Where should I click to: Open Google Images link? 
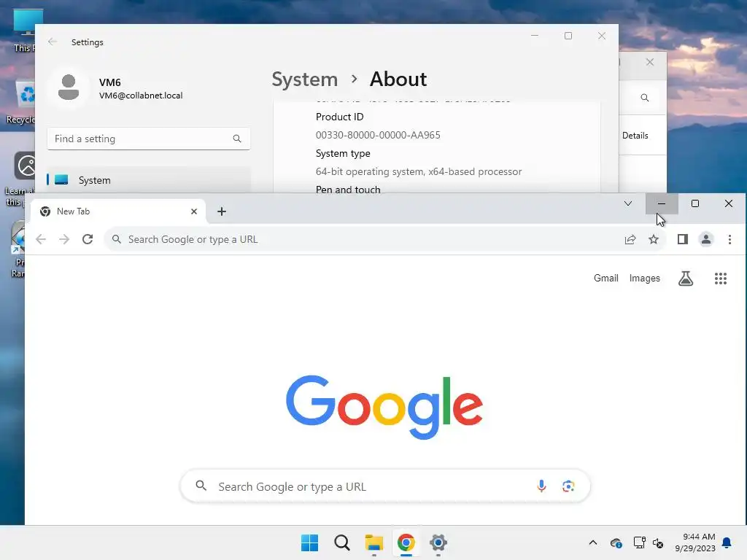645,278
